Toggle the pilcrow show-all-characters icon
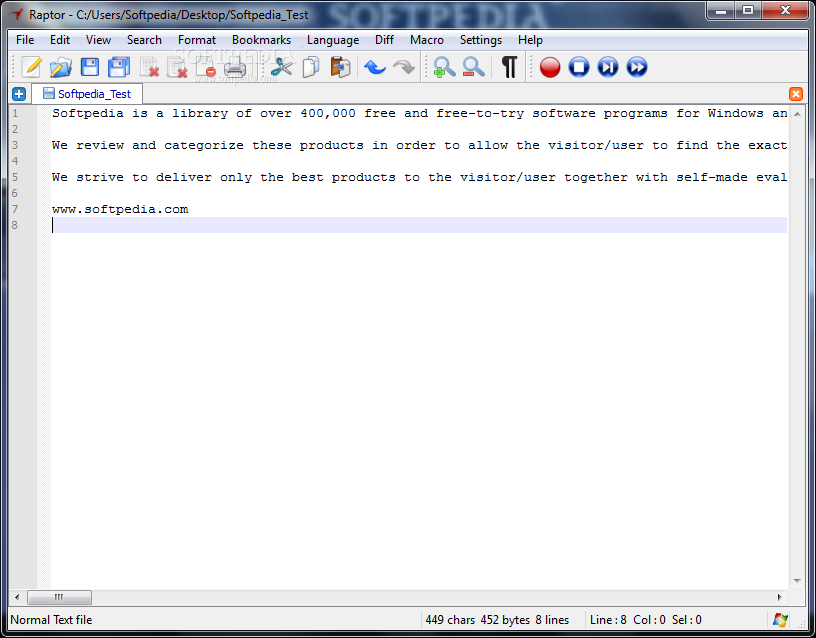Viewport: 816px width, 638px height. coord(509,67)
